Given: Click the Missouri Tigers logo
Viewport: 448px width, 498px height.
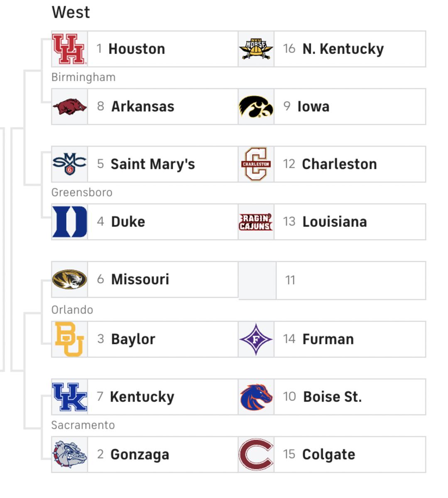Looking at the screenshot, I should 69,279.
